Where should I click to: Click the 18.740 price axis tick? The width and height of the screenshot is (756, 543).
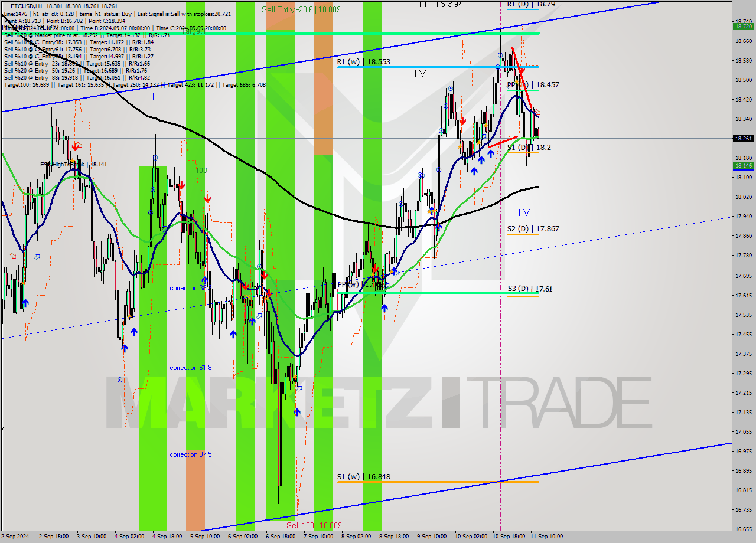[742, 21]
